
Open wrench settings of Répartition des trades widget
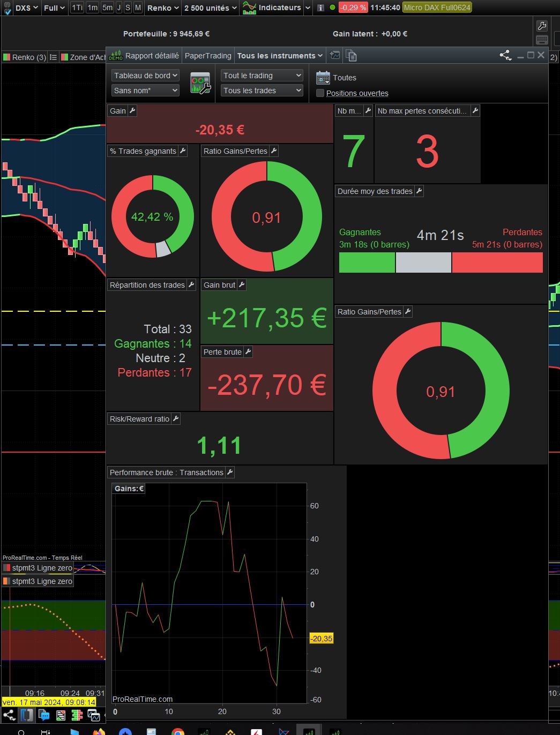point(191,285)
